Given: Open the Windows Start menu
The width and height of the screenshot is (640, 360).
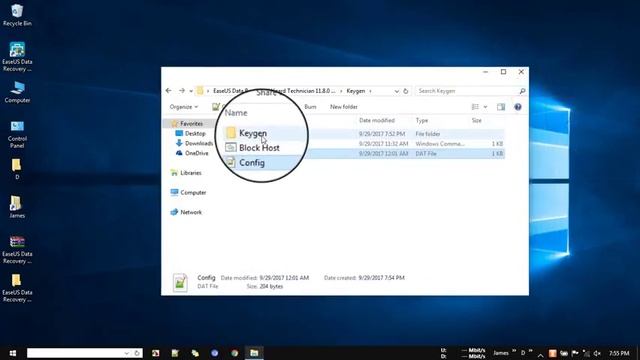Looking at the screenshot, I should (13, 353).
